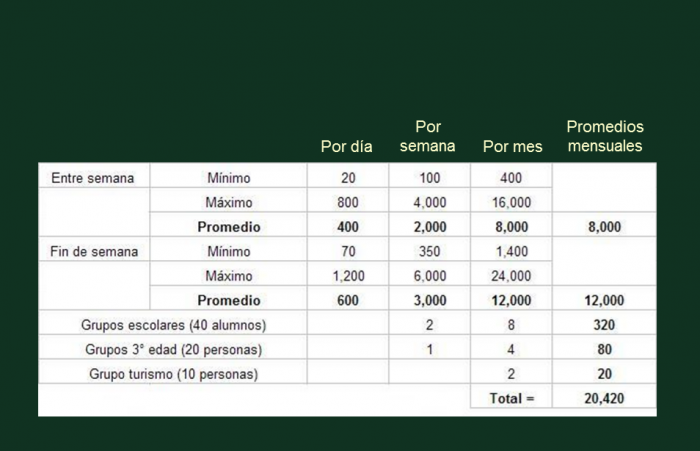The width and height of the screenshot is (700, 451).
Task: Click the 'Total =' cell
Action: [x=512, y=398]
